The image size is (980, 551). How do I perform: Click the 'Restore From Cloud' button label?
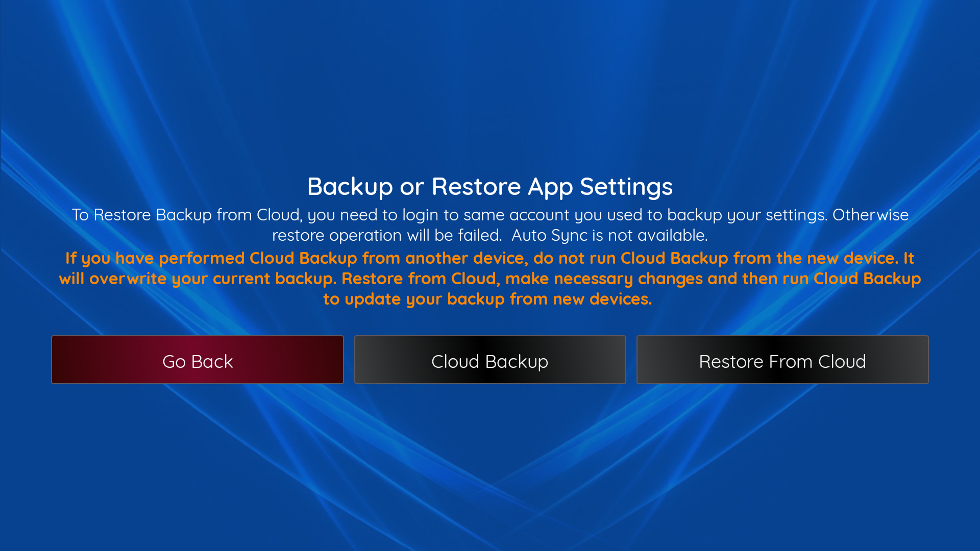point(782,362)
